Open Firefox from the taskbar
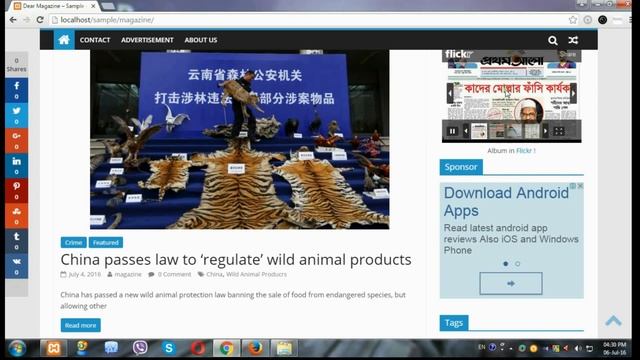Screen dimensions: 640x360 click(256, 348)
